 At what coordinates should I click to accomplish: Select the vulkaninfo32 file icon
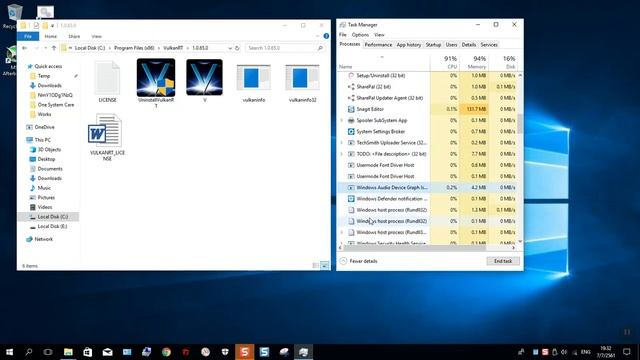(302, 78)
